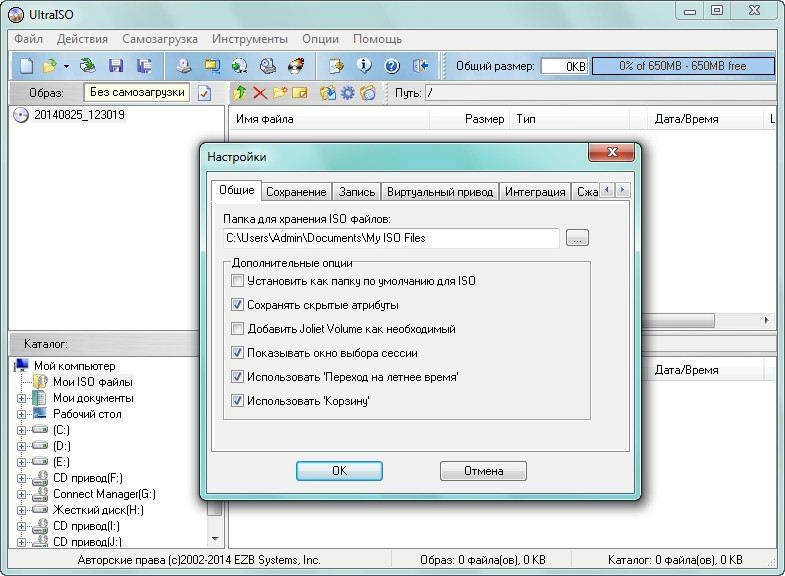
Task: Click the 'Без самозагрузки' image type field
Action: click(137, 93)
